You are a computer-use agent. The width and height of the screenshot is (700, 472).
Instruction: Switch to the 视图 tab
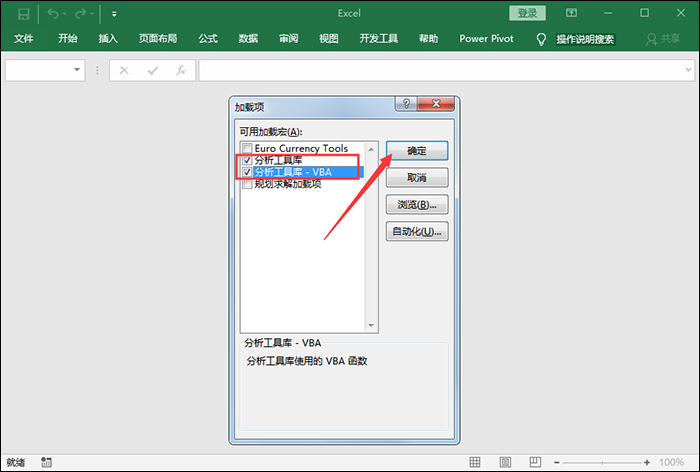[329, 39]
